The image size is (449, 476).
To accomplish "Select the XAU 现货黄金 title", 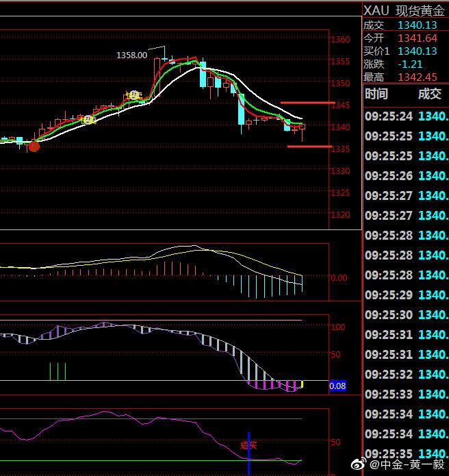I will [x=404, y=10].
